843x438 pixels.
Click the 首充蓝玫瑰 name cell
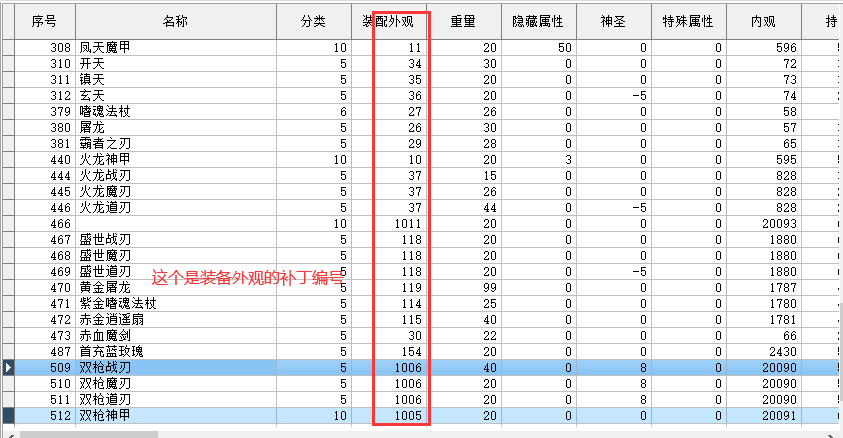(x=111, y=352)
